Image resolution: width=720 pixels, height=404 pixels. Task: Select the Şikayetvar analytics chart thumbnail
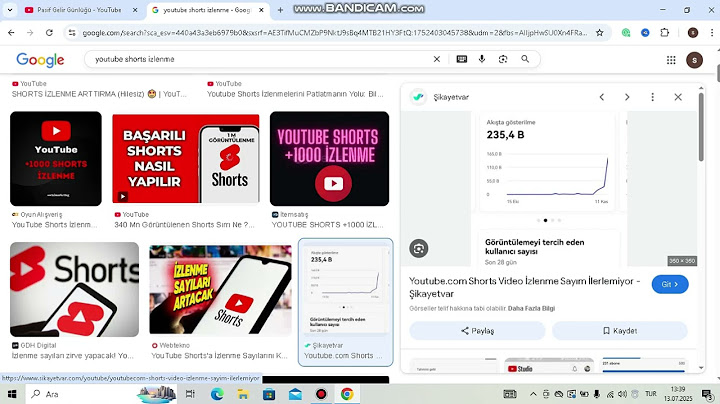[x=345, y=290]
